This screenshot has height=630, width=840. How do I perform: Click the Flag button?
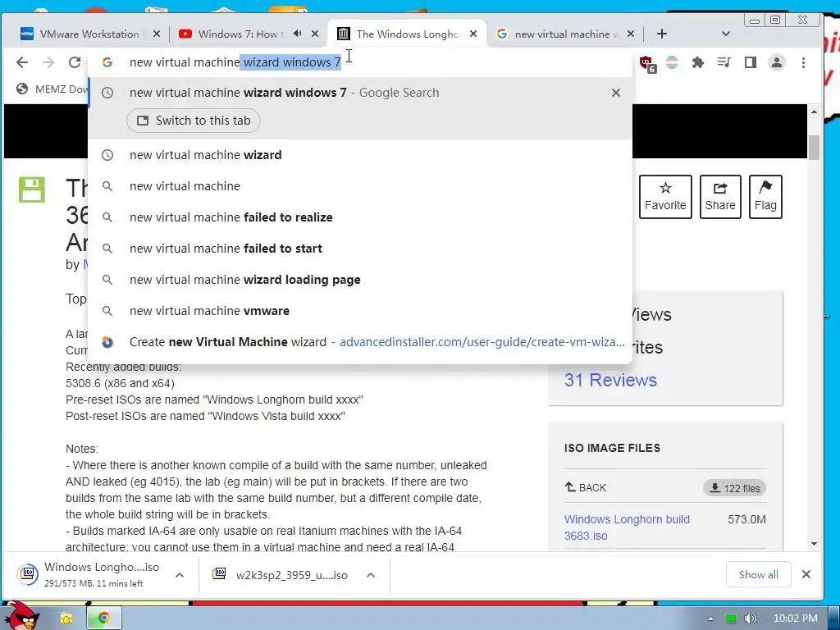click(x=765, y=197)
